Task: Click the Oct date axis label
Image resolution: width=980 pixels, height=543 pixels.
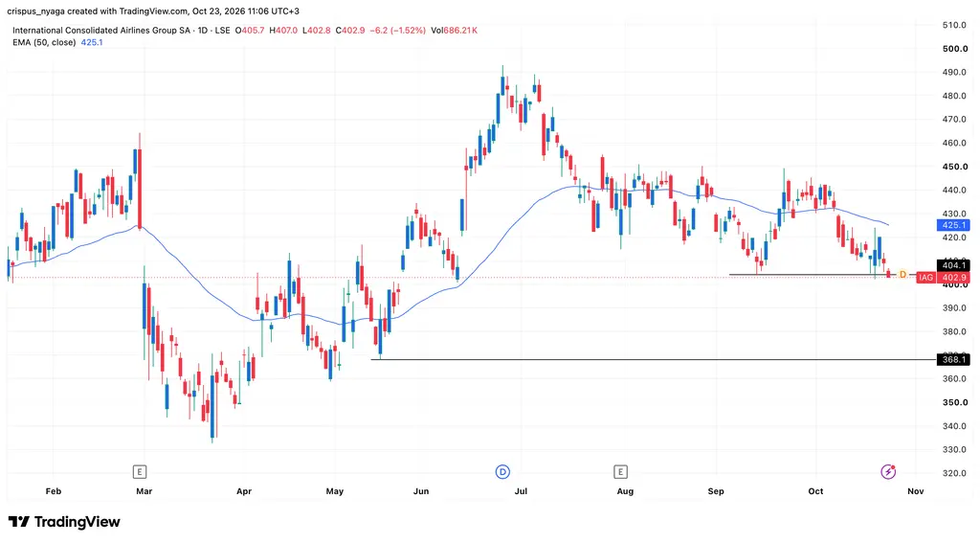Action: 815,491
